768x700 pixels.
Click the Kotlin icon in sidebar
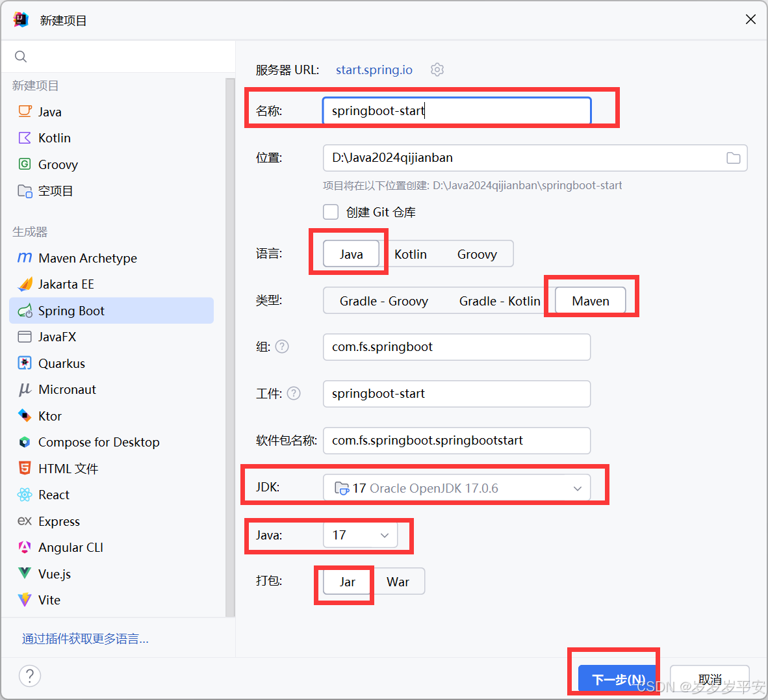[x=25, y=138]
